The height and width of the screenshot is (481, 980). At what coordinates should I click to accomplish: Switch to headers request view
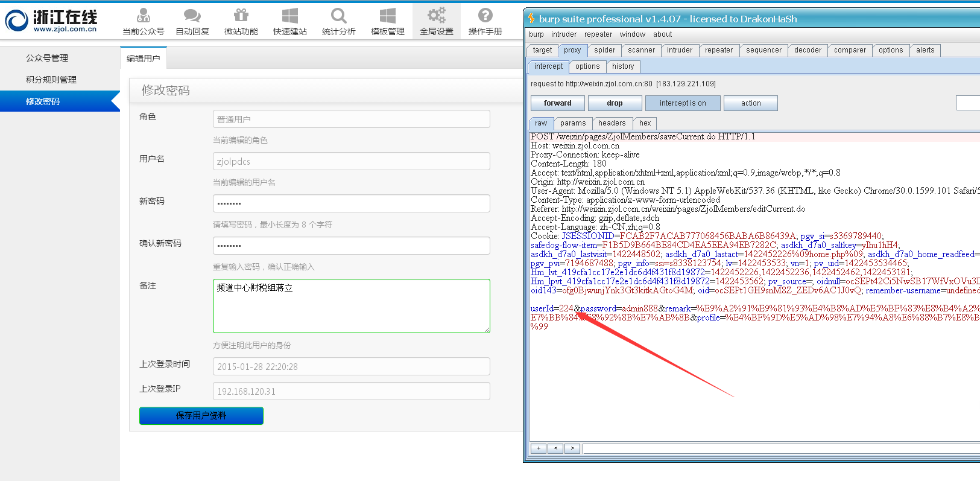coord(612,123)
